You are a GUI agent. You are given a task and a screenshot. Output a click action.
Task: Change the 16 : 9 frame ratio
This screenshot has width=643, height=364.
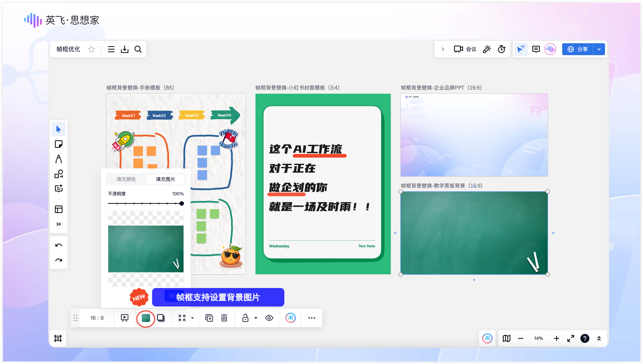97,318
